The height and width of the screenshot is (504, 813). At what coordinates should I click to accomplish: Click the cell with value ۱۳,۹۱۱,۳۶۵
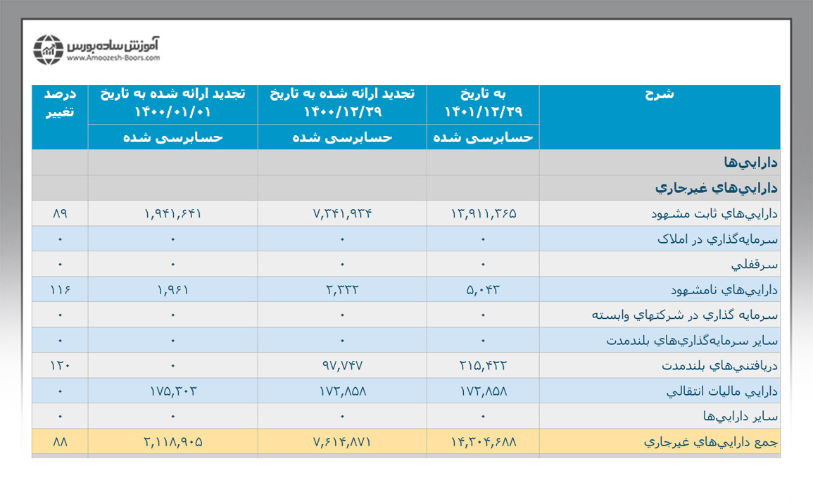483,213
